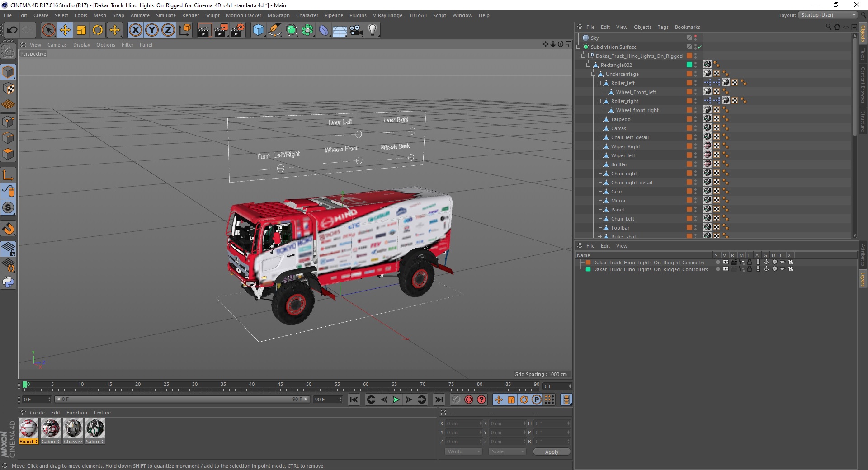Open the Simulate menu

tap(166, 15)
